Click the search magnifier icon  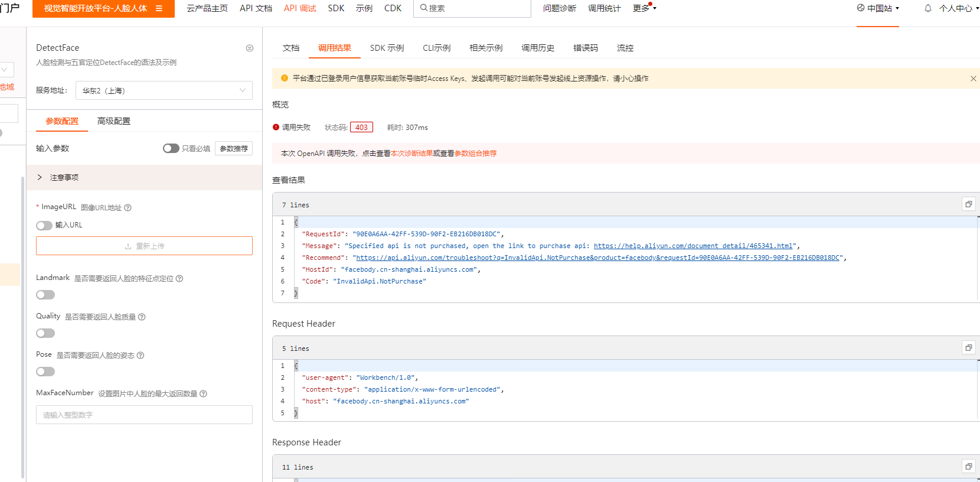[423, 8]
